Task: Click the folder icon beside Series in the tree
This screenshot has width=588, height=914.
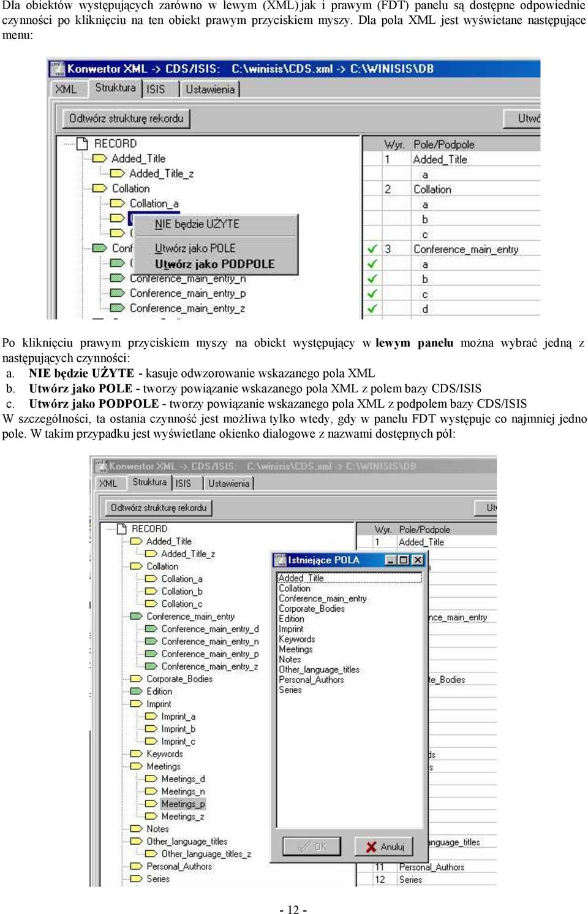Action: pos(136,879)
